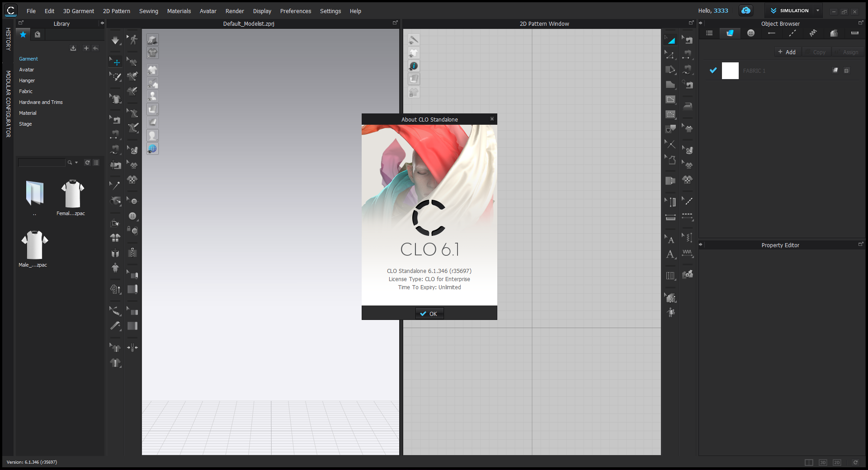868x470 pixels.
Task: Open the Scene list tab in Object Browser
Action: (709, 33)
